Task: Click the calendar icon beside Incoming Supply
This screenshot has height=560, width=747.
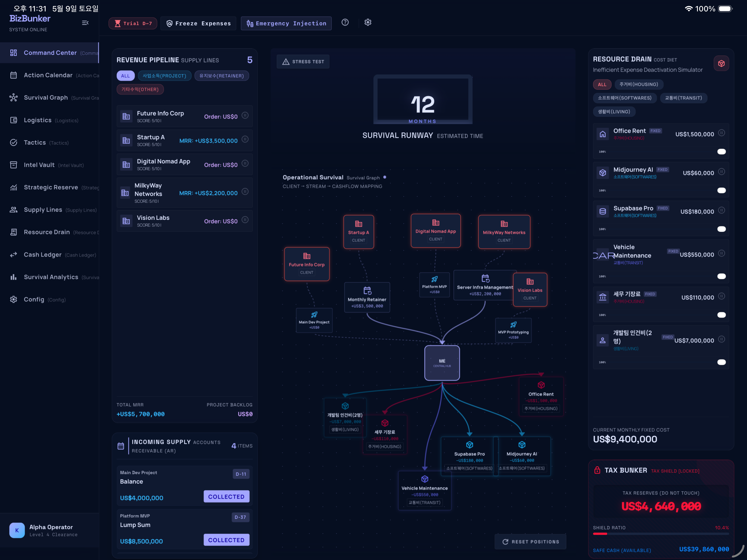Action: point(121,446)
